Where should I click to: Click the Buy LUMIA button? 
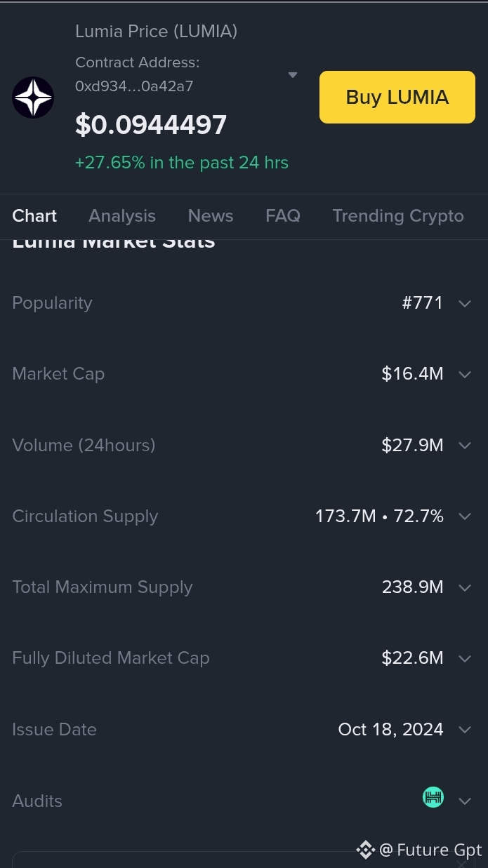point(397,97)
